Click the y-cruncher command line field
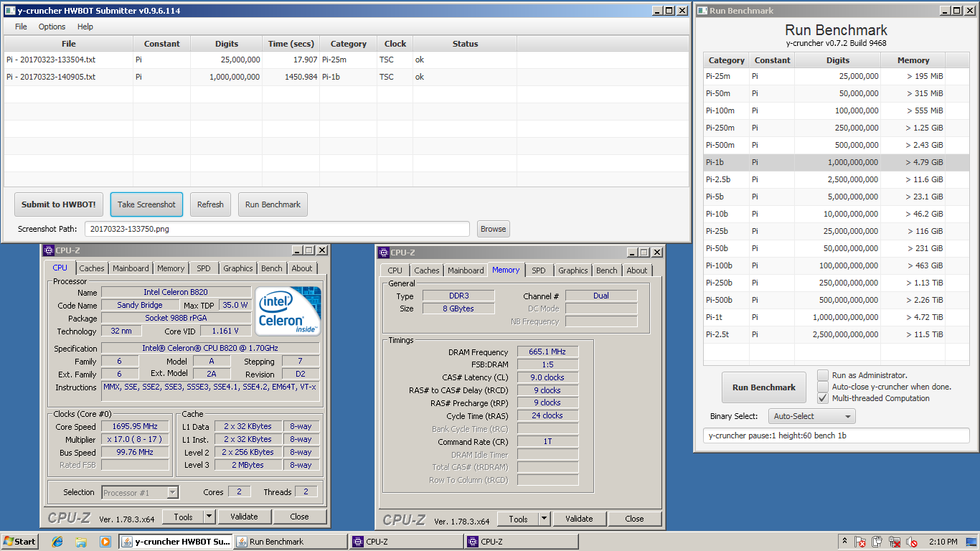The image size is (980, 551). pyautogui.click(x=837, y=435)
